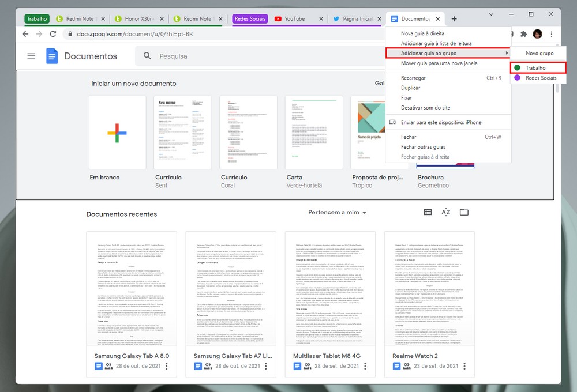
Task: Choose Duplicar in the context menu
Action: click(448, 88)
